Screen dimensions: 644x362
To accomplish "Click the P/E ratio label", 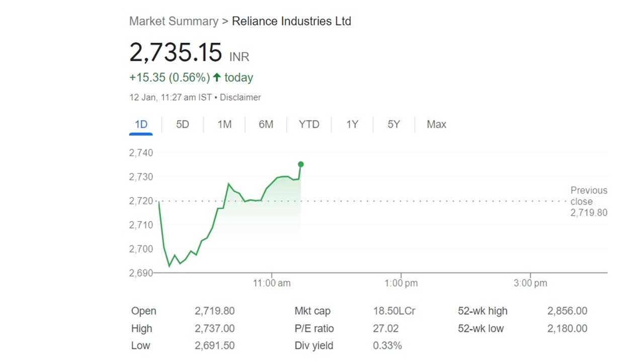I will point(314,329).
